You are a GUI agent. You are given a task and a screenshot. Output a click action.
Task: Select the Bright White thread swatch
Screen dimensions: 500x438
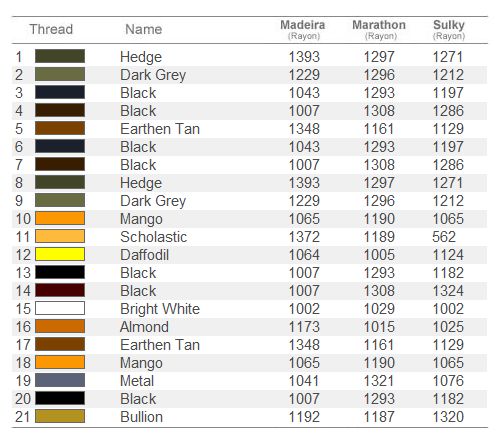[x=60, y=308]
